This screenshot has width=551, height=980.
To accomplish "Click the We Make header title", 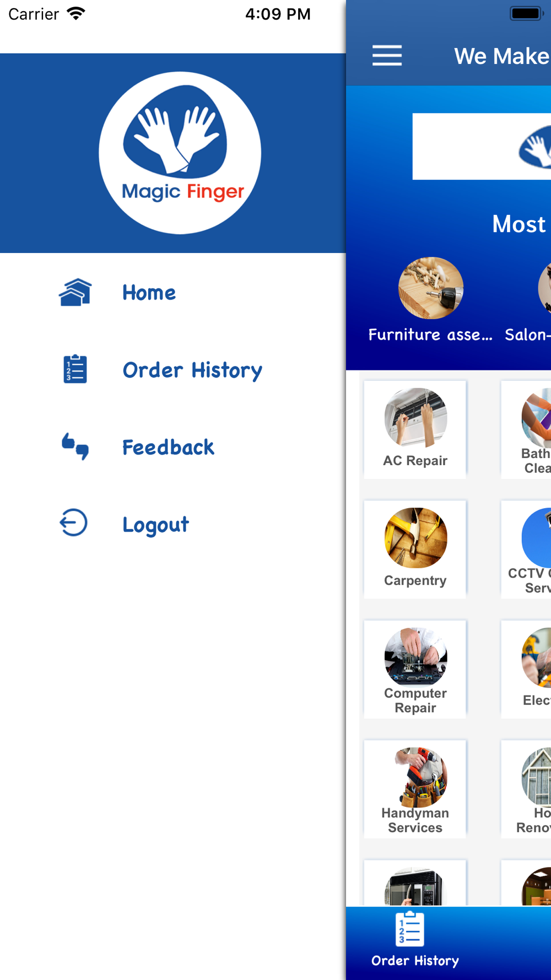I will tap(502, 56).
